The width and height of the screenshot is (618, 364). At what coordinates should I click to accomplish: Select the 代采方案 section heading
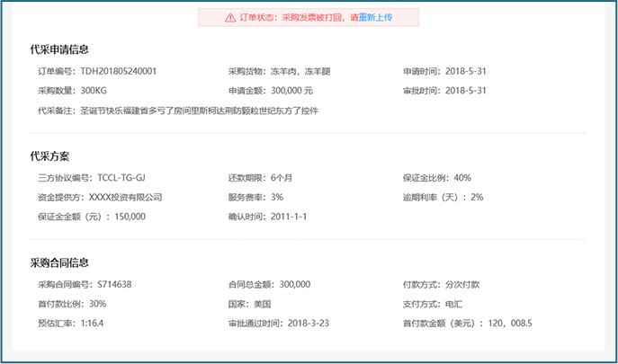[49, 155]
